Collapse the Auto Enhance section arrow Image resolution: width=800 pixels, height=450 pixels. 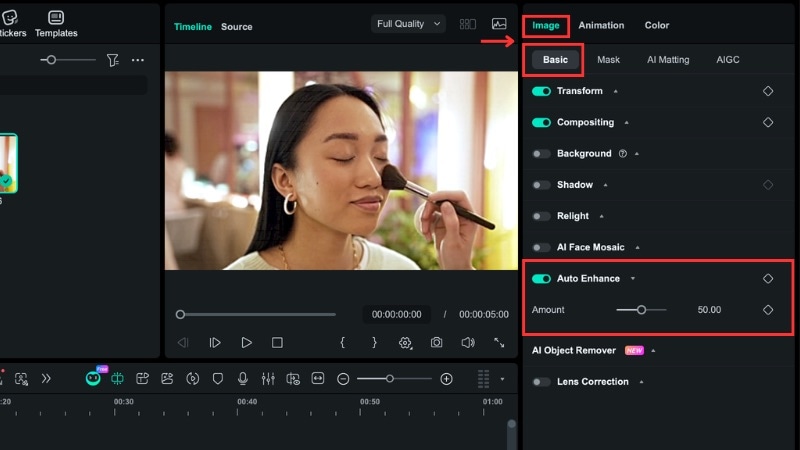(633, 279)
